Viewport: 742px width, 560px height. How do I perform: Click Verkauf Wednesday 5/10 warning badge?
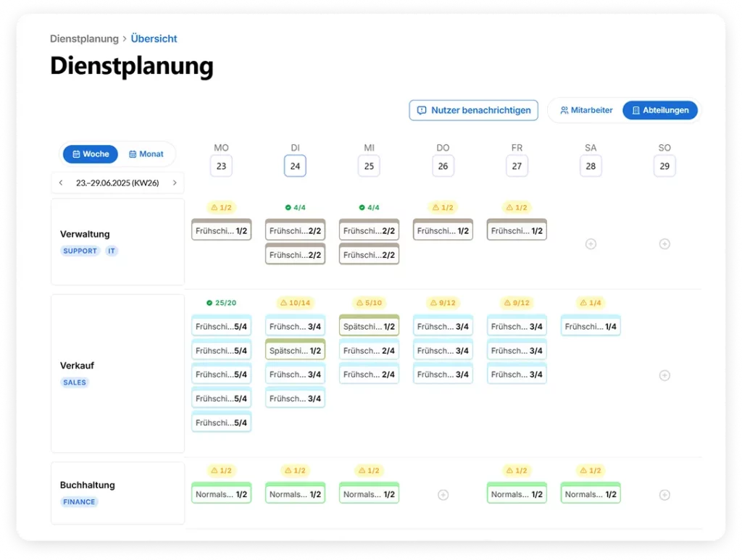pos(369,303)
